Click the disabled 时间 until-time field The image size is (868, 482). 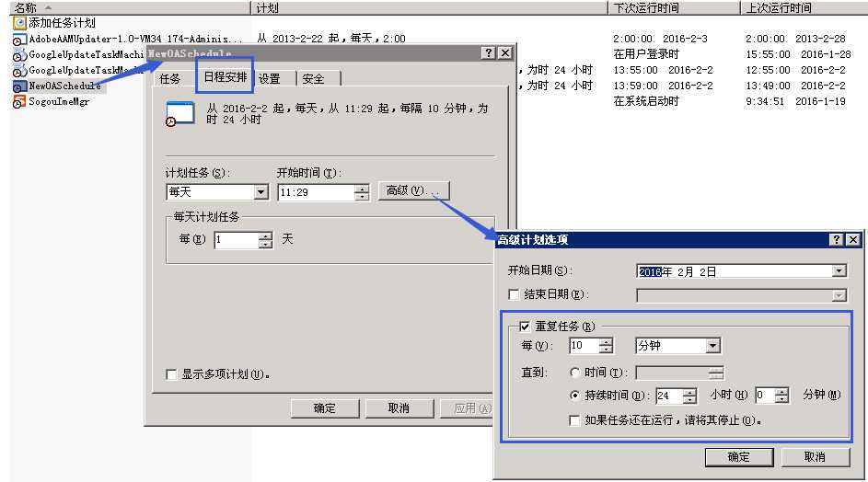672,373
